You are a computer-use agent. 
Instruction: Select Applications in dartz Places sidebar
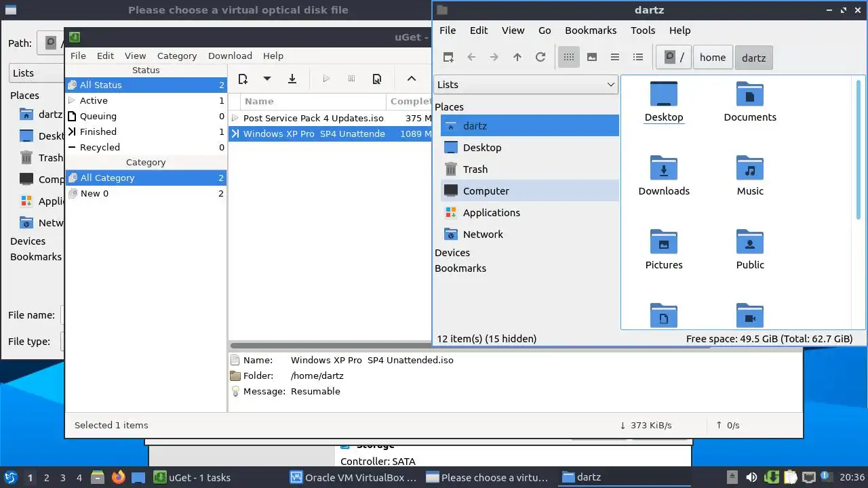(x=530, y=213)
